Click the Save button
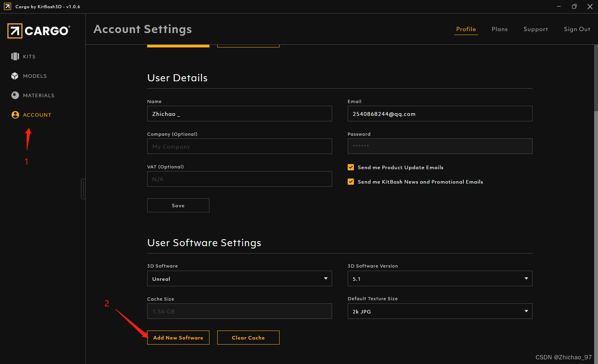This screenshot has height=364, width=598. [x=178, y=205]
